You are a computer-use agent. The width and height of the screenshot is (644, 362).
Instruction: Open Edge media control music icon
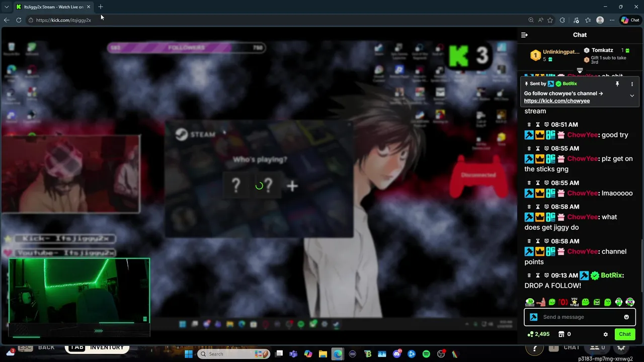pyautogui.click(x=576, y=20)
